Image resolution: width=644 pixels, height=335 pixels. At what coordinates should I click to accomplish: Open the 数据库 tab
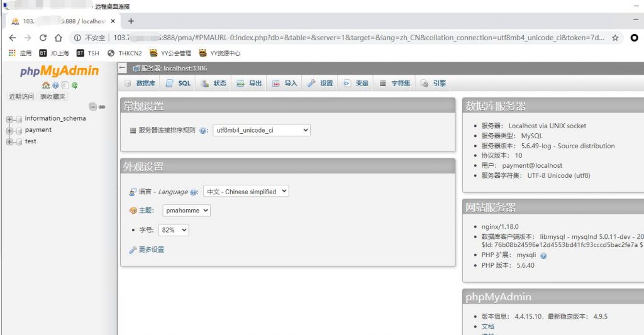[x=140, y=84]
